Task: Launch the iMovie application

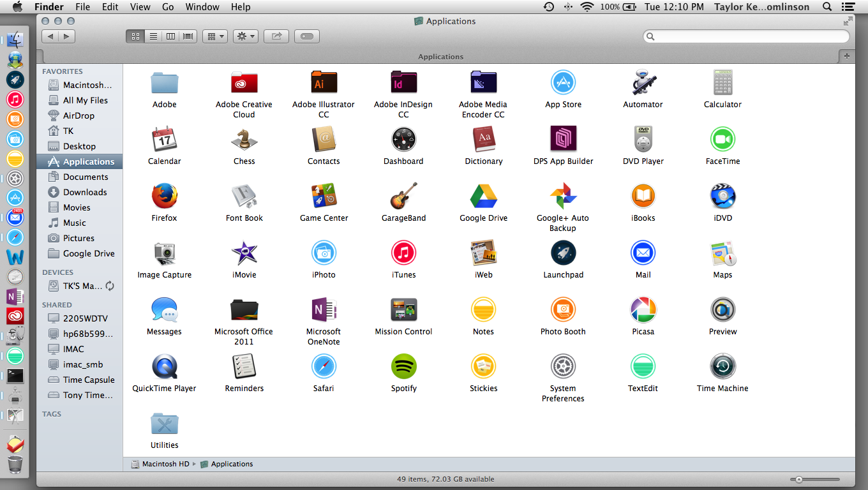Action: (244, 253)
